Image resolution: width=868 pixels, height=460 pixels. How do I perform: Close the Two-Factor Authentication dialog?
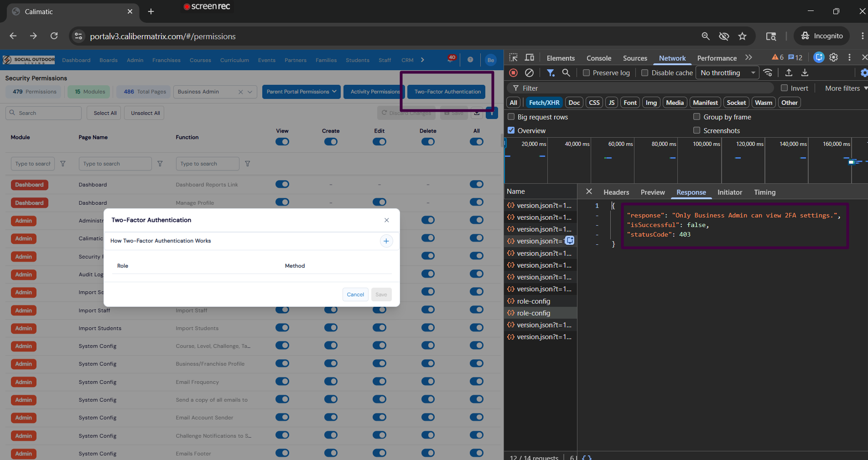(387, 220)
